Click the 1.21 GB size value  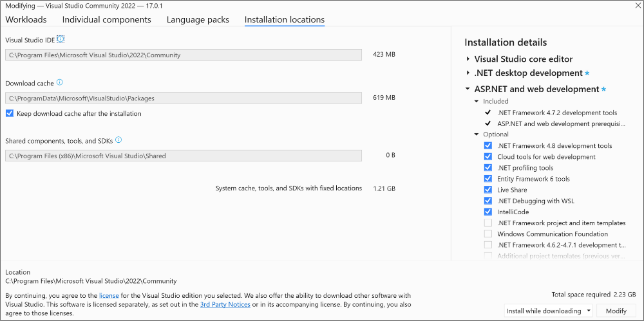click(384, 188)
